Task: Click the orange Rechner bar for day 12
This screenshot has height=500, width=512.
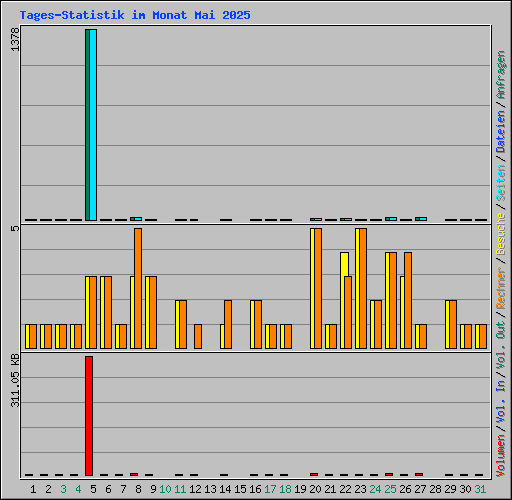Action: click(x=198, y=337)
